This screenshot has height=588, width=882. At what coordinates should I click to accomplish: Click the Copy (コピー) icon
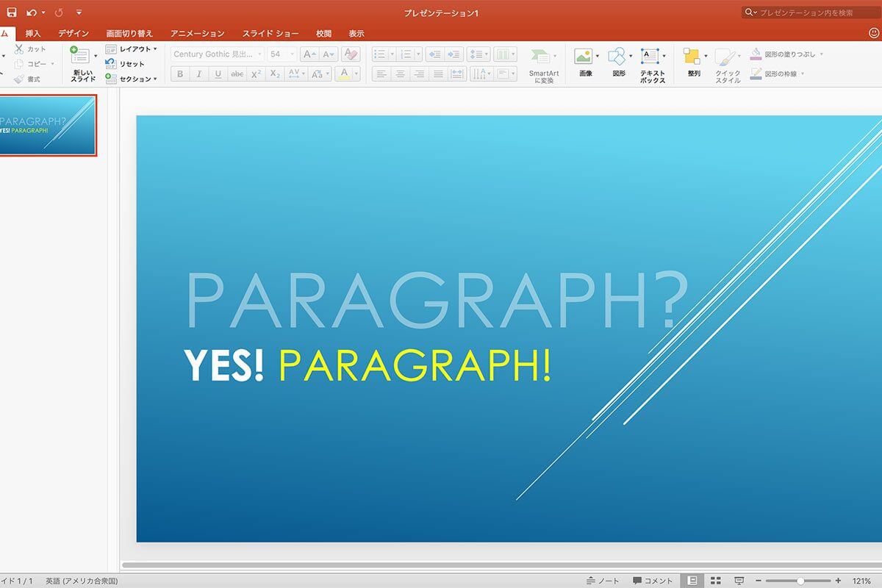19,64
